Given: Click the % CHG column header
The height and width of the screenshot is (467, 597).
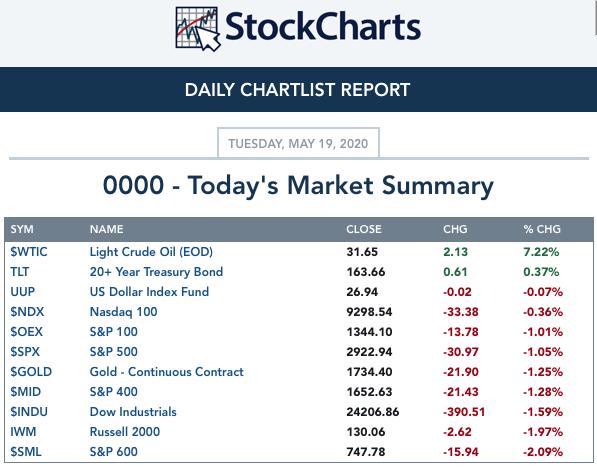Looking at the screenshot, I should pos(542,229).
